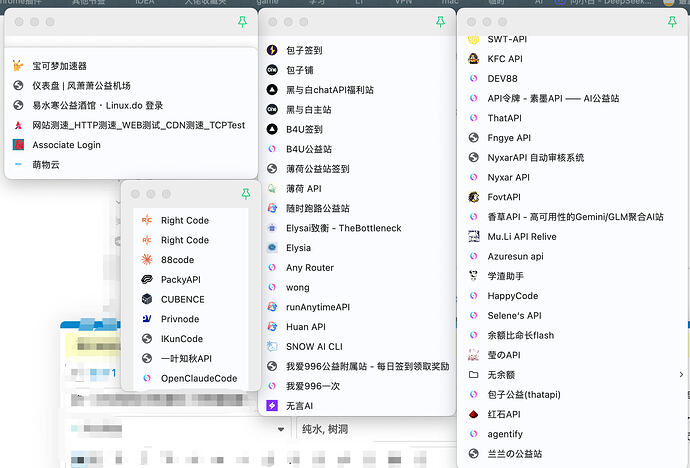The height and width of the screenshot is (468, 690).
Task: Click the PackyAPI logo icon
Action: point(147,279)
